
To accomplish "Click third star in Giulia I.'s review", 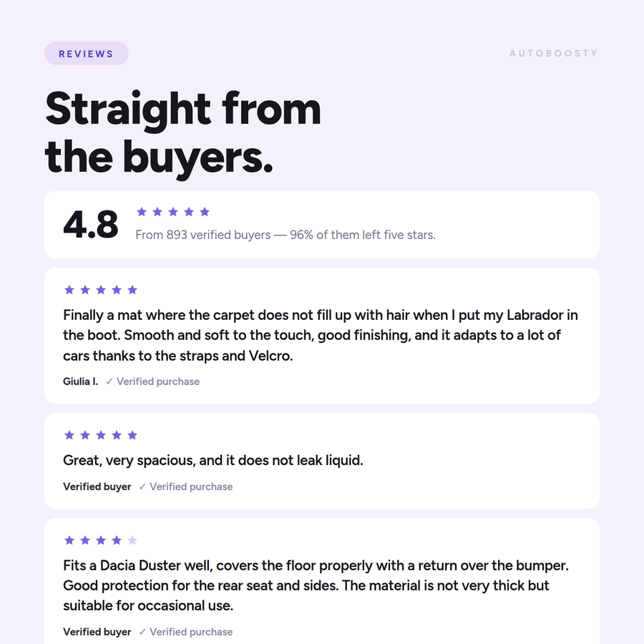I will coord(101,290).
